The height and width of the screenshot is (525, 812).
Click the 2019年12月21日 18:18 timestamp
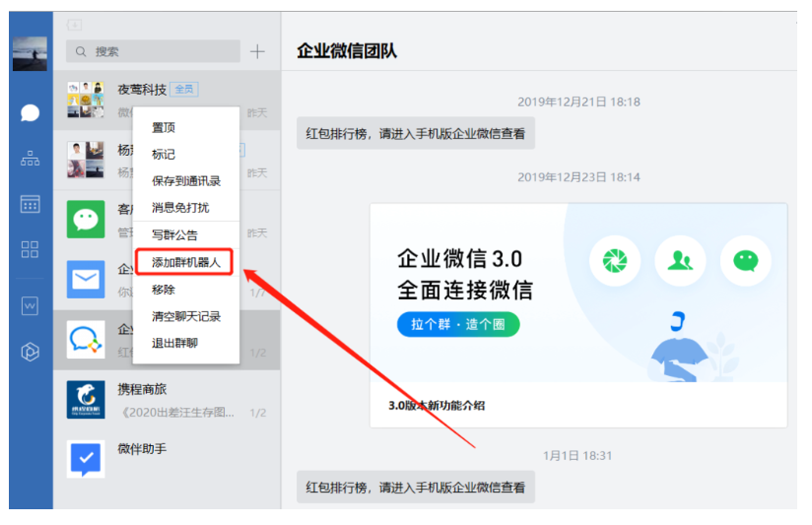pos(579,102)
